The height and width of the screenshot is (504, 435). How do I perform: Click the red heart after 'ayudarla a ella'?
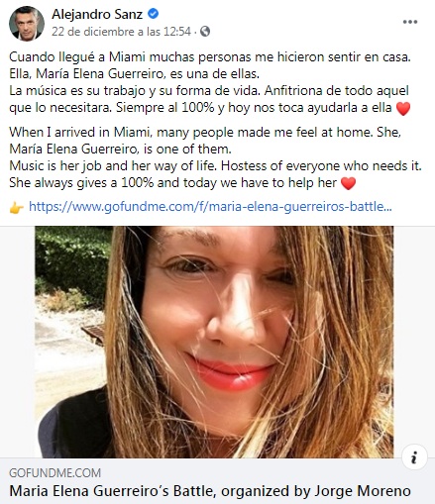[x=403, y=109]
